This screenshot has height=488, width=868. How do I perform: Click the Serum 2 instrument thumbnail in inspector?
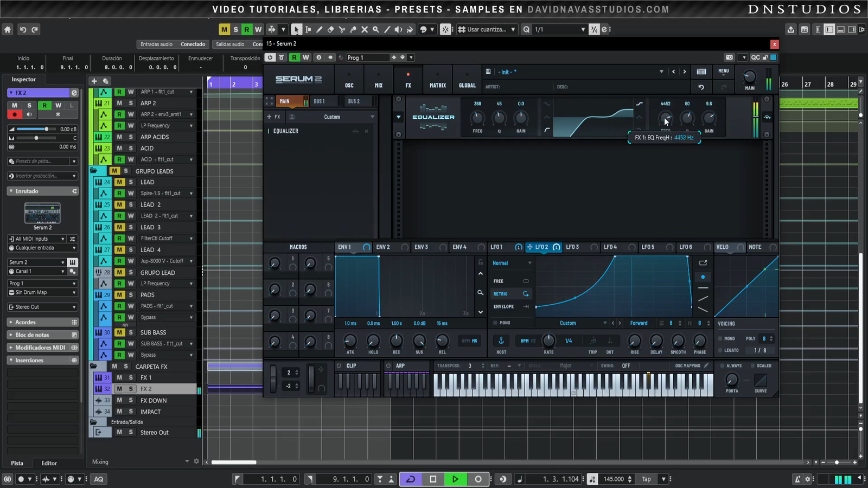[x=42, y=213]
